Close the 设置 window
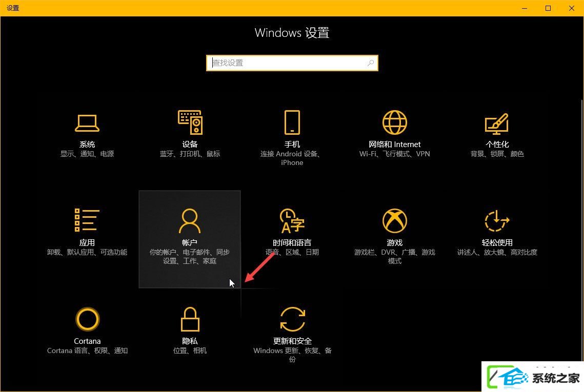This screenshot has width=584, height=392. tap(571, 8)
